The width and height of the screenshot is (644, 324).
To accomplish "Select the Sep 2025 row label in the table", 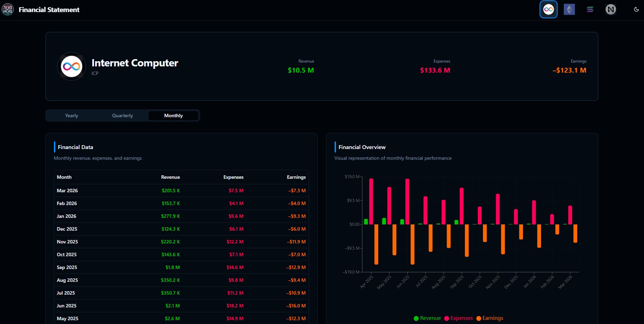I will [x=67, y=267].
